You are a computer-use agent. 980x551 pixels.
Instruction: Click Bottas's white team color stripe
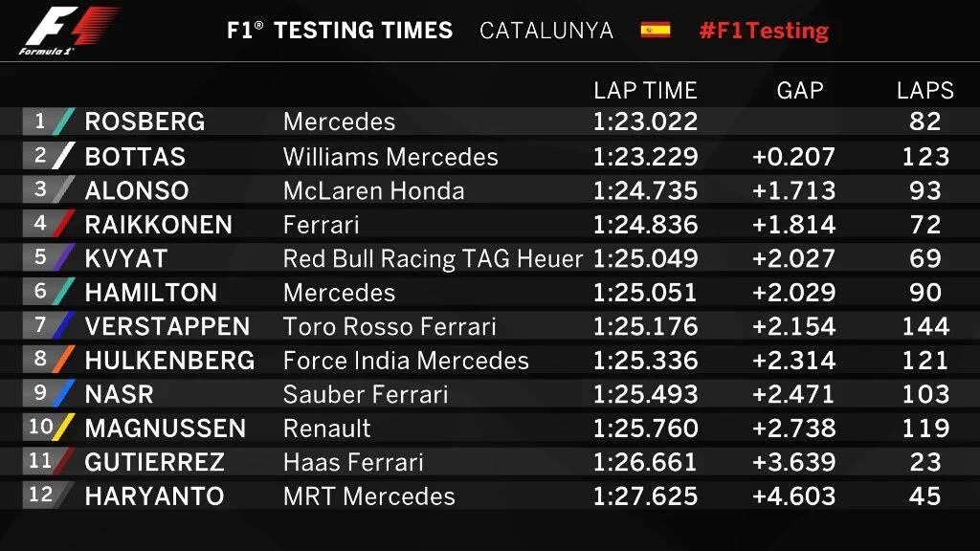(x=64, y=156)
